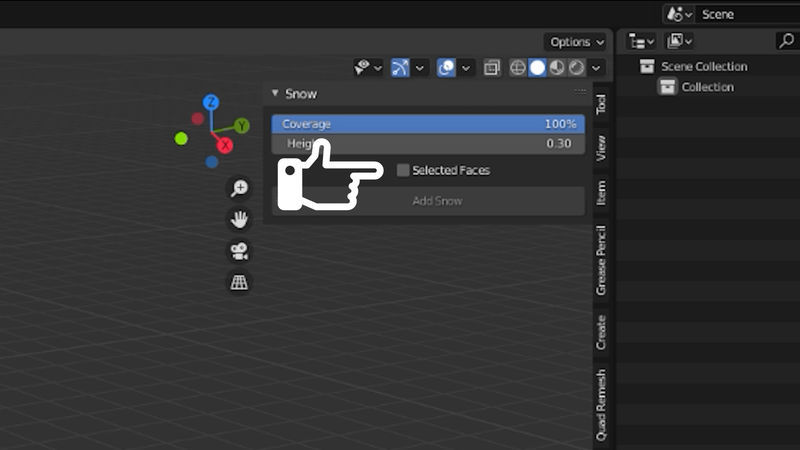Open shading options dropdown arrow
800x450 pixels.
596,68
